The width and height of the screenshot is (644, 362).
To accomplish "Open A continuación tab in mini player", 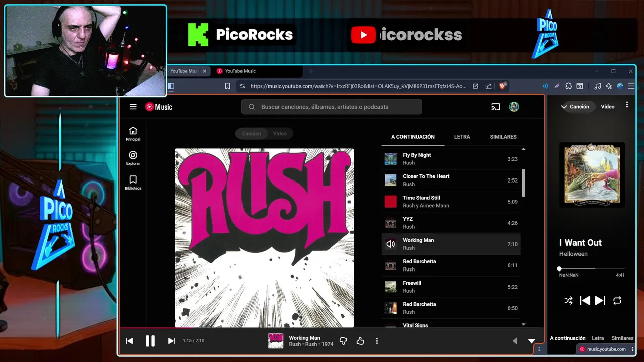I will point(568,338).
